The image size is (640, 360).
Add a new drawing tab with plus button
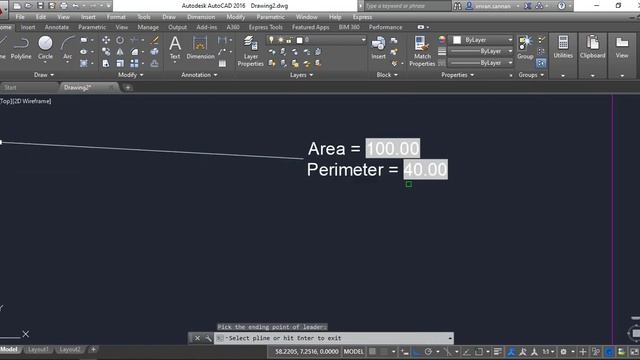128,88
